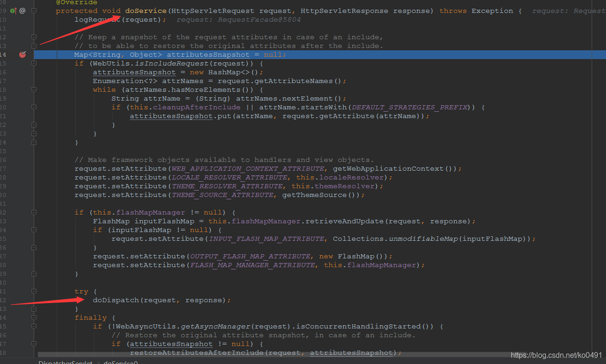Collapse the while hasMoreElements loop

pos(34,90)
